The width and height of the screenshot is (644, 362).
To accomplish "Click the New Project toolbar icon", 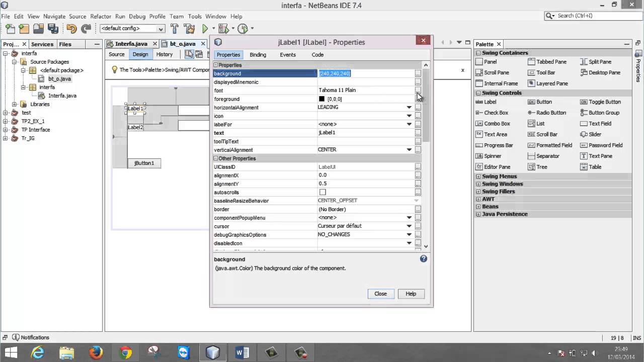I will pos(25,29).
